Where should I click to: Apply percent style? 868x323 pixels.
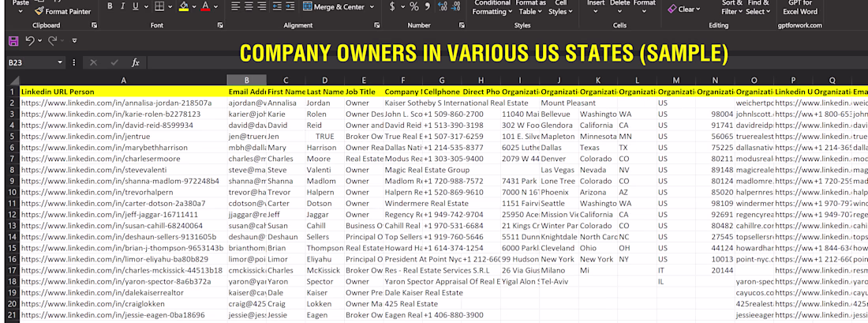tap(414, 6)
